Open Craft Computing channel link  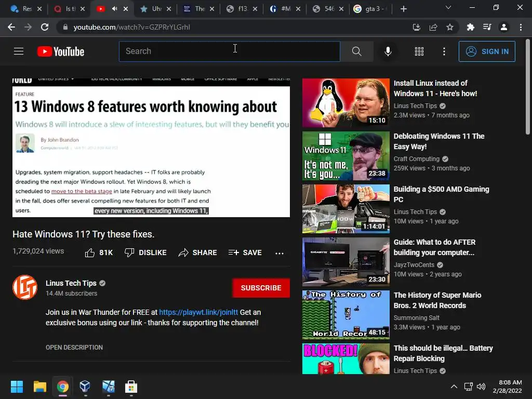click(x=416, y=159)
